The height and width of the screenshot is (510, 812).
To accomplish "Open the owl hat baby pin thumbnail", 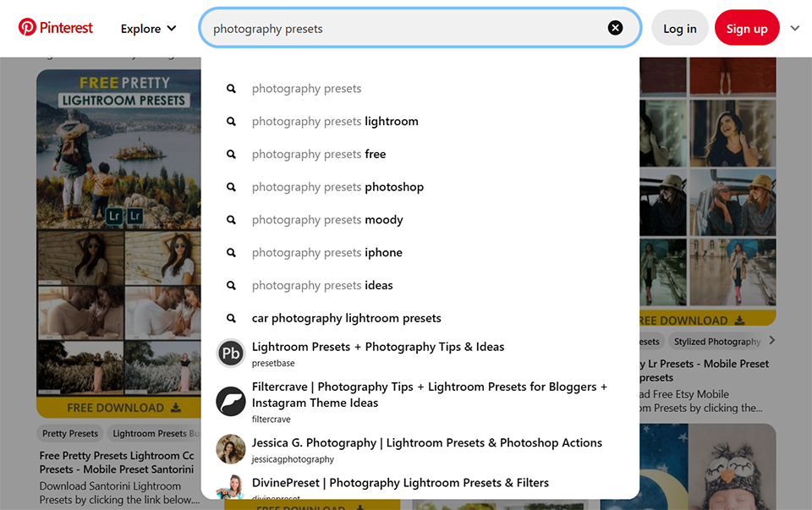I will (732, 467).
